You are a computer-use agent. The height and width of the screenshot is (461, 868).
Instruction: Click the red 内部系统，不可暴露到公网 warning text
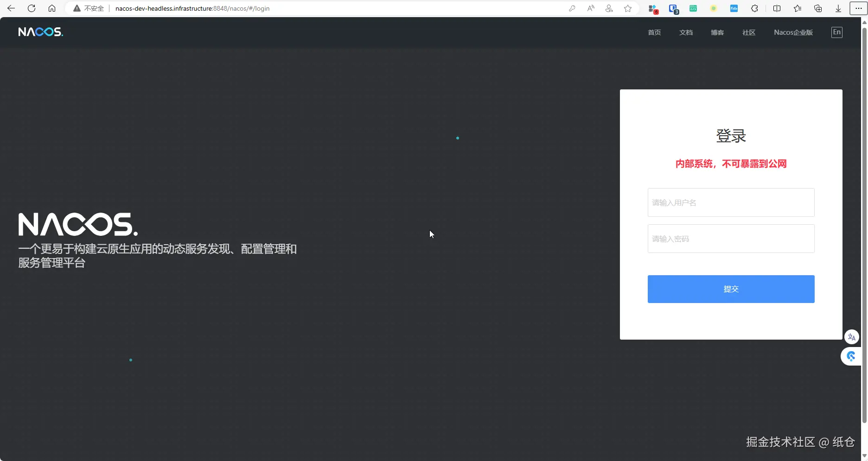click(x=731, y=164)
